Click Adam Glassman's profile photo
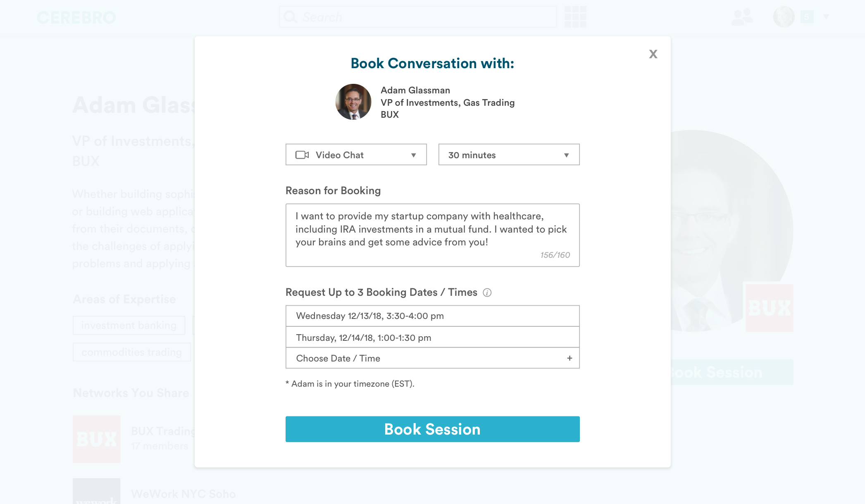Image resolution: width=865 pixels, height=504 pixels. click(353, 102)
